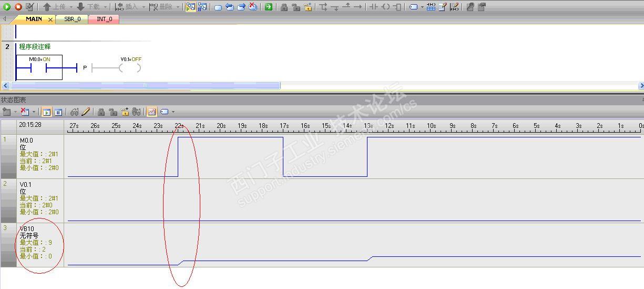Viewport: 644px width, 289px height.
Task: Click the green go-to arrow icon
Action: click(x=269, y=7)
